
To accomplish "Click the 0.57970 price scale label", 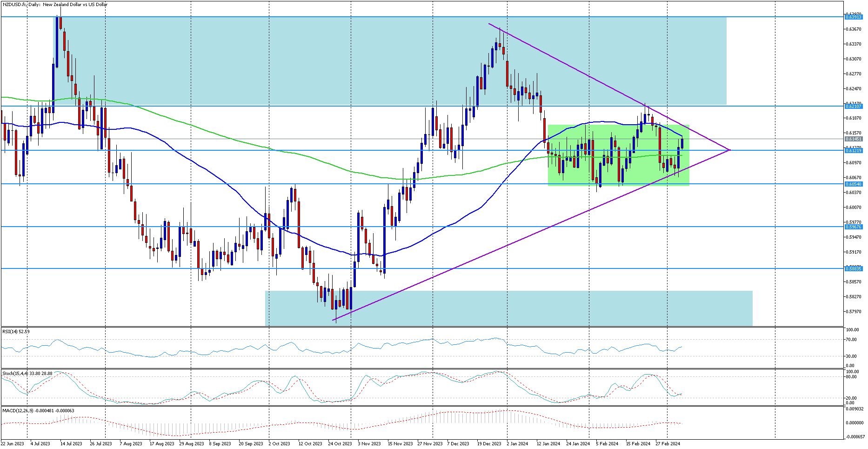I will point(854,312).
